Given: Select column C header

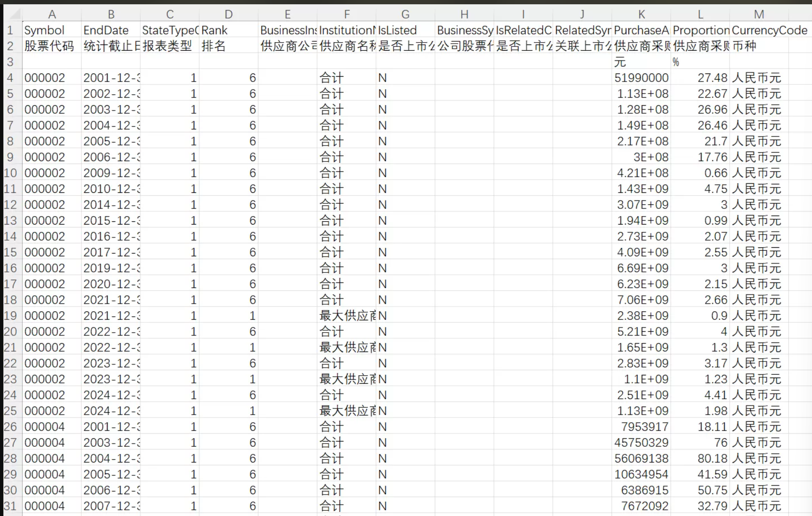Looking at the screenshot, I should click(170, 15).
